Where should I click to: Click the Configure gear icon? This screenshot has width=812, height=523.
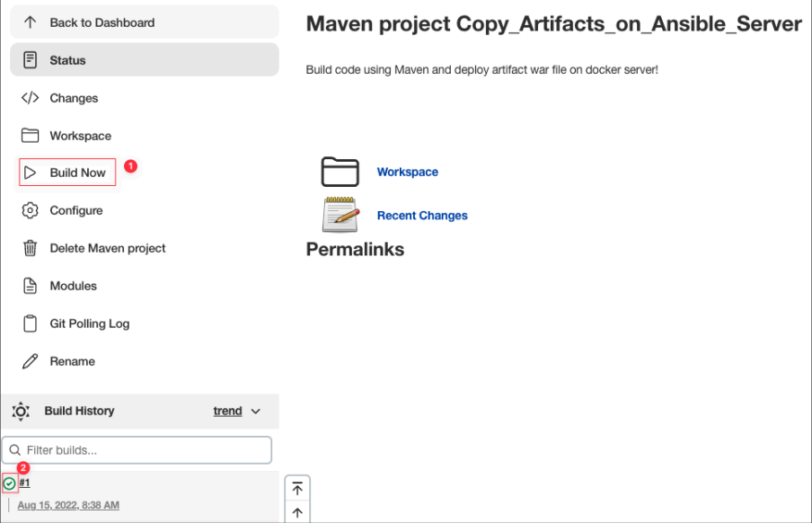30,210
